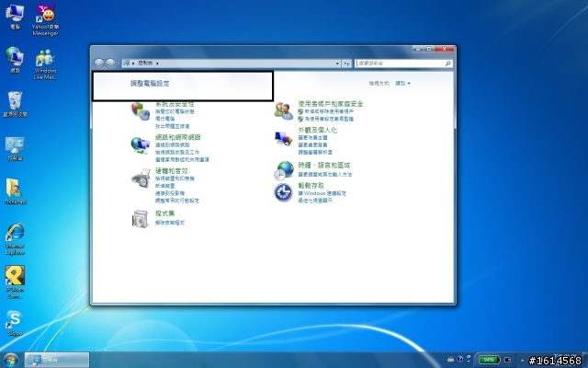Open the System and Security shield icon
This screenshot has width=588, height=368.
(x=141, y=111)
